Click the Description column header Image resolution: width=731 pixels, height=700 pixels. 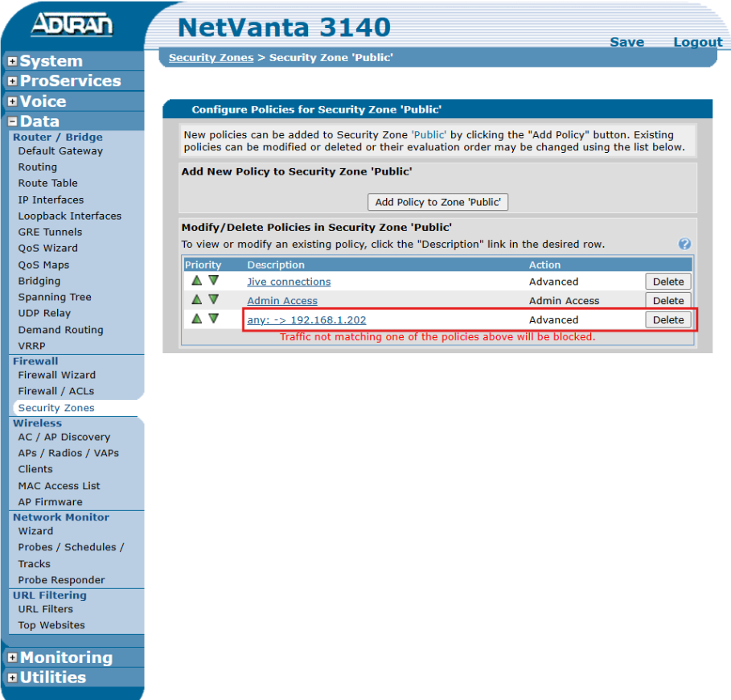(276, 265)
